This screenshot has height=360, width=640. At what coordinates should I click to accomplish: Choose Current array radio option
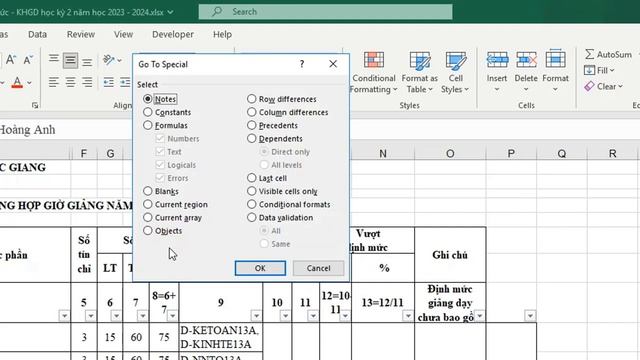pyautogui.click(x=148, y=217)
